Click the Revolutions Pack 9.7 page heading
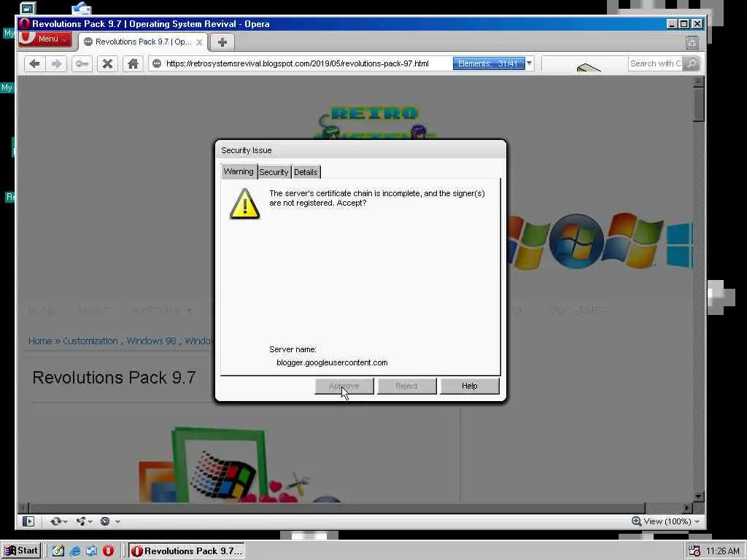The height and width of the screenshot is (560, 747). pyautogui.click(x=114, y=378)
